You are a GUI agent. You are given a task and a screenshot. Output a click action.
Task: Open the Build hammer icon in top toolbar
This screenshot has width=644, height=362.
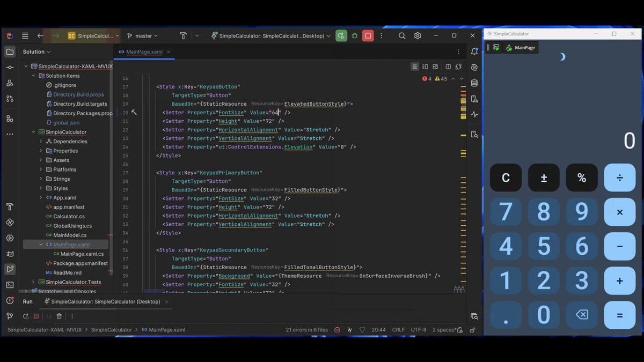coord(183,36)
